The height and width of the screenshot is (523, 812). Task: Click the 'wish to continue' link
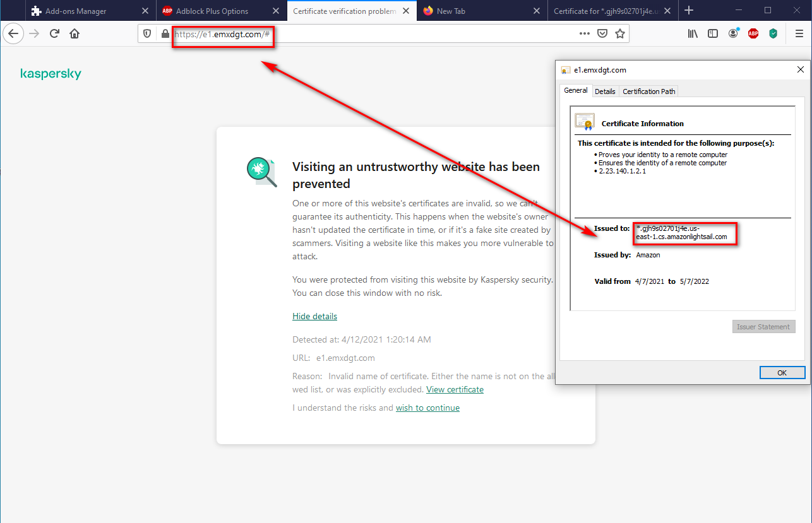point(427,408)
